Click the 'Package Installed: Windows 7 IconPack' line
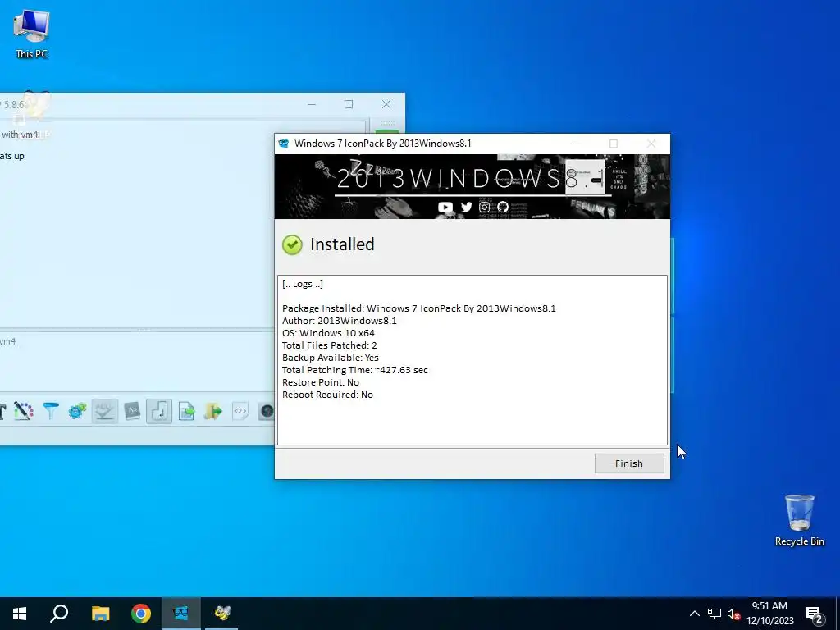 pos(419,308)
